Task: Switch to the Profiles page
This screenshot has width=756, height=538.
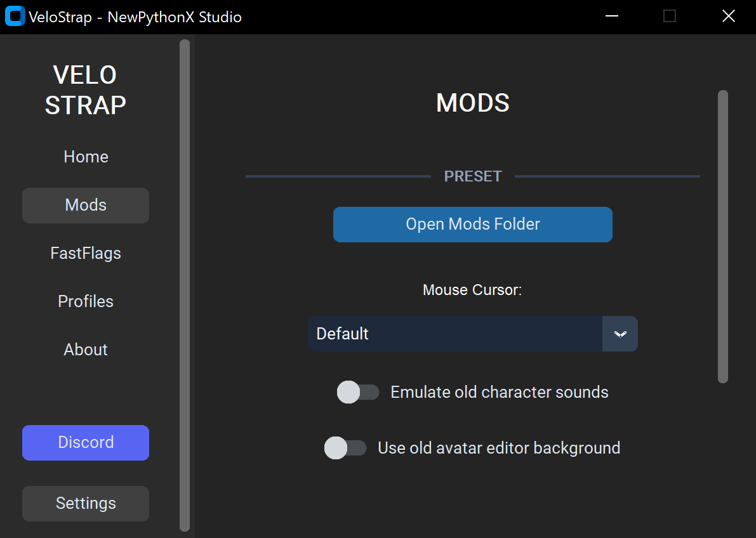Action: (x=86, y=301)
